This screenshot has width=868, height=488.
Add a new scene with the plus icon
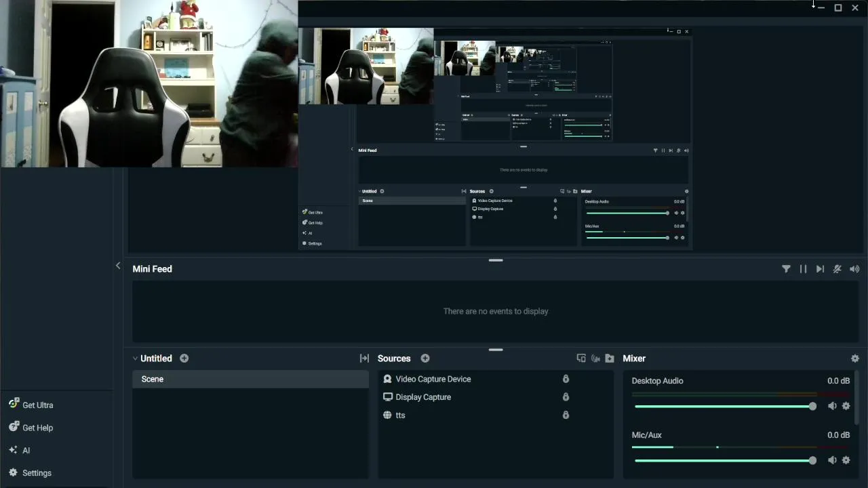(184, 359)
